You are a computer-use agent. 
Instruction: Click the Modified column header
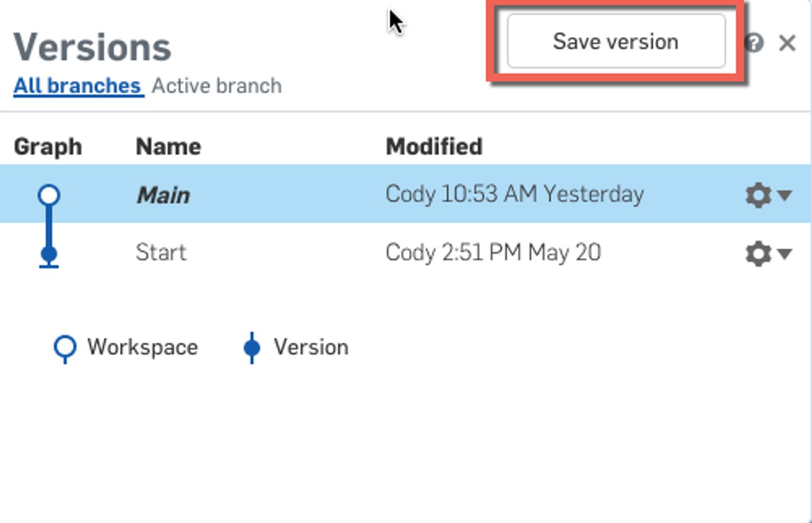tap(434, 147)
